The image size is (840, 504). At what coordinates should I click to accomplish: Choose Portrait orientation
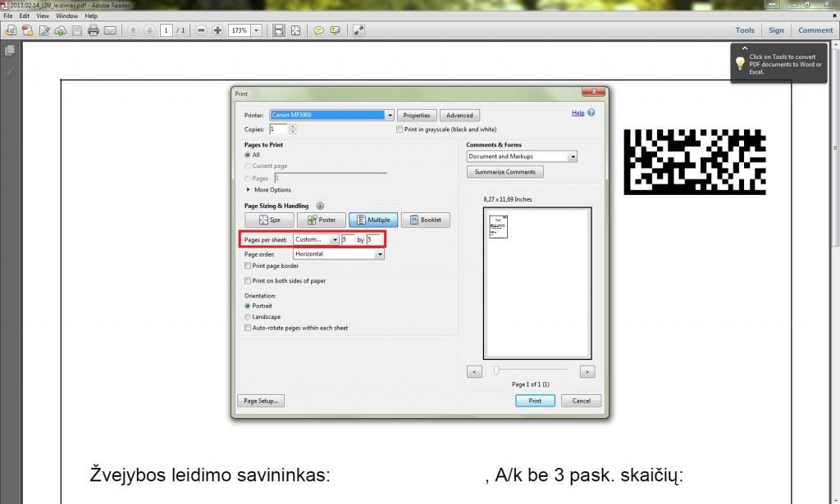point(248,306)
